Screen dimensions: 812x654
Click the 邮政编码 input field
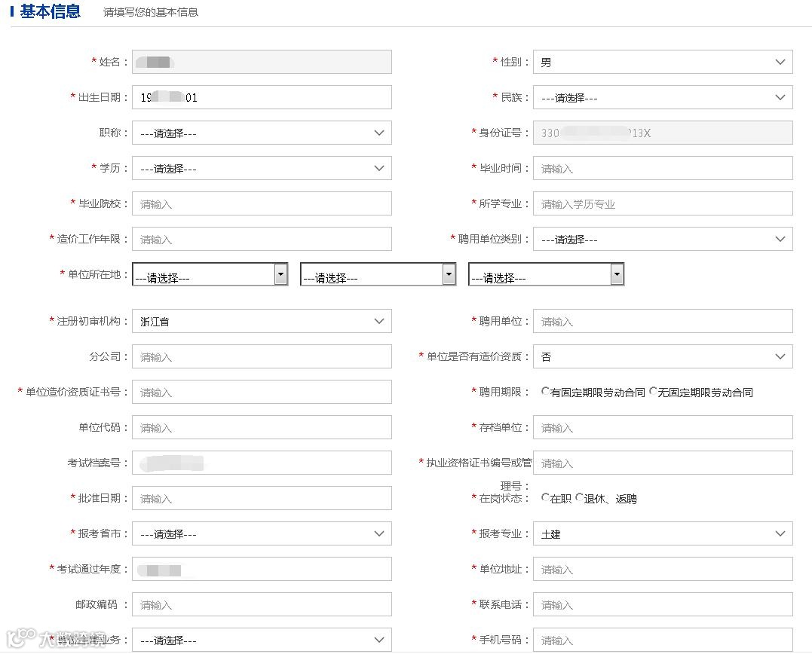click(262, 604)
